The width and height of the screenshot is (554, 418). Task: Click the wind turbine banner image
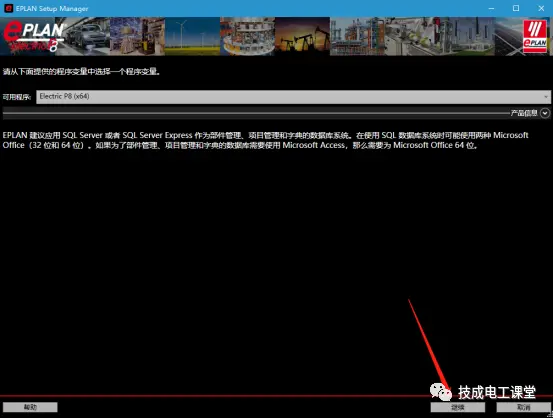(192, 36)
